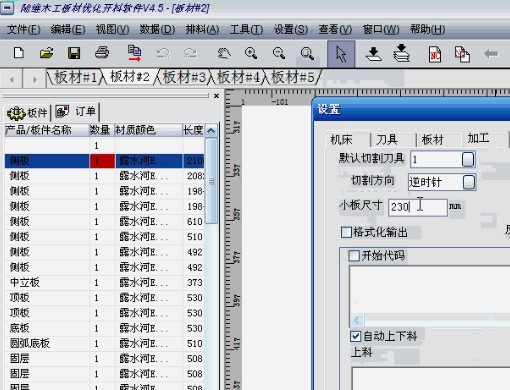Click the 开始代码 text area

pyautogui.click(x=429, y=291)
